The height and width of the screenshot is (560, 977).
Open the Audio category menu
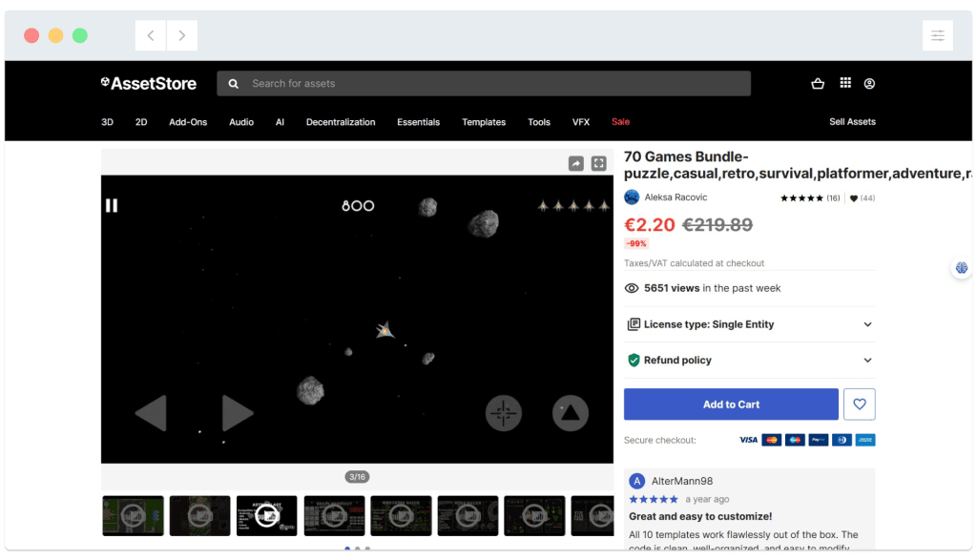(241, 122)
